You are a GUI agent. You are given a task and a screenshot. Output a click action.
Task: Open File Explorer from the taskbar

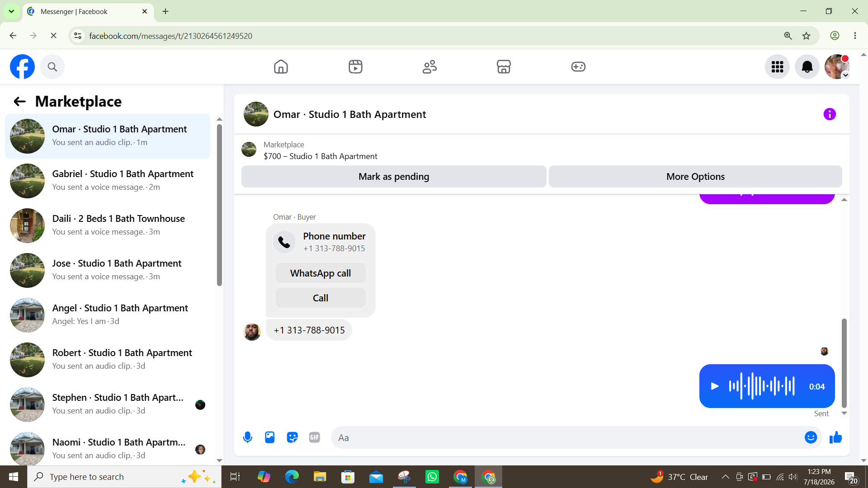pos(320,477)
